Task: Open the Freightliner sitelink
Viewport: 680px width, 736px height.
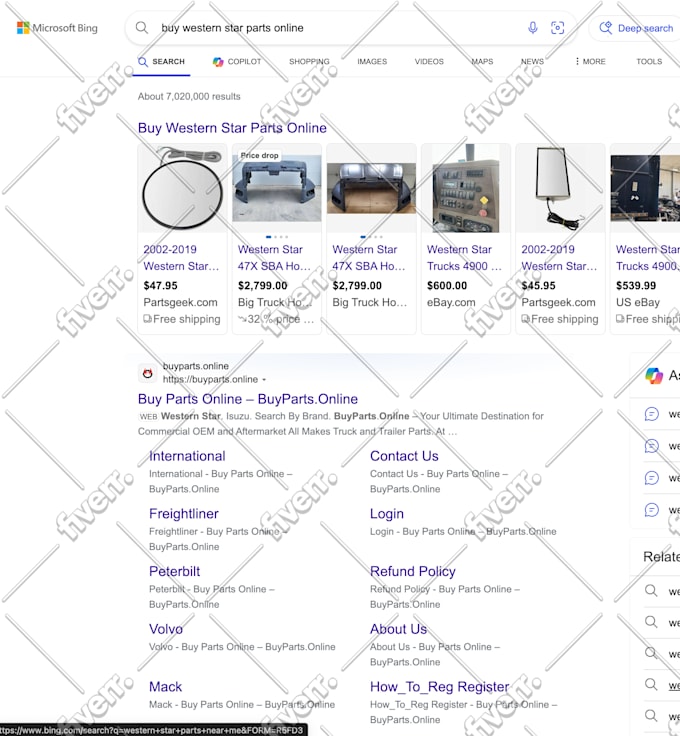Action: (184, 514)
